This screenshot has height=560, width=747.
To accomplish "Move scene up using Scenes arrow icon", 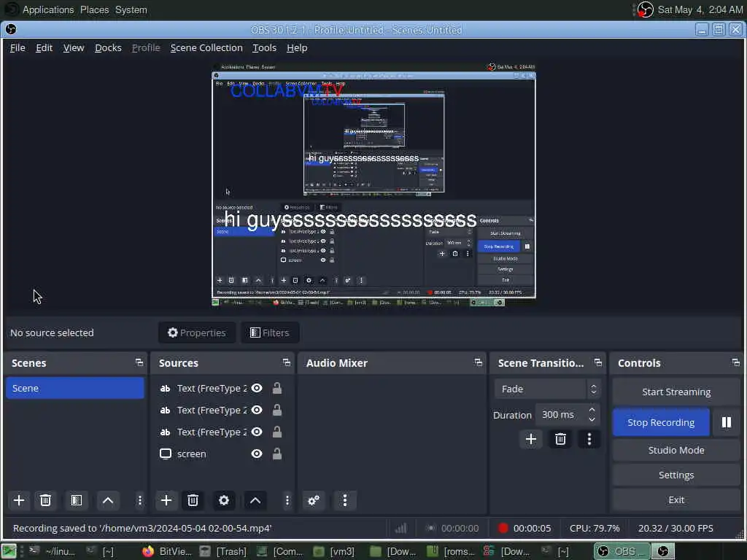I will coord(108,500).
